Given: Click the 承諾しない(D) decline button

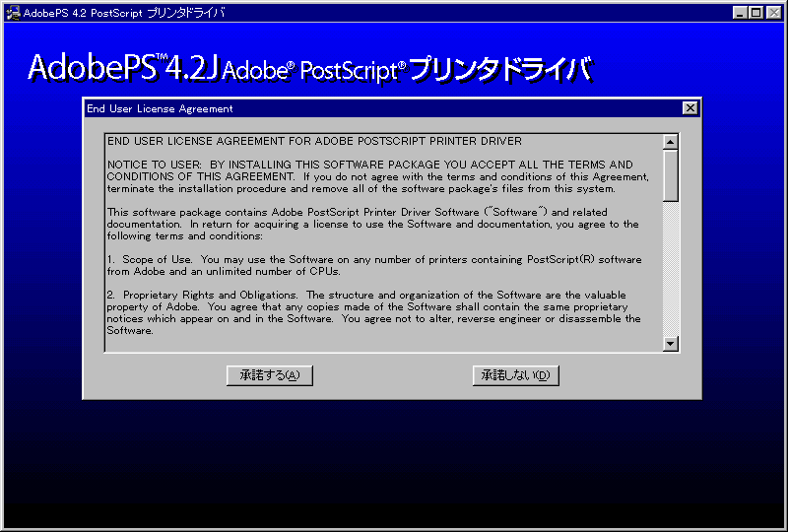Looking at the screenshot, I should click(515, 375).
